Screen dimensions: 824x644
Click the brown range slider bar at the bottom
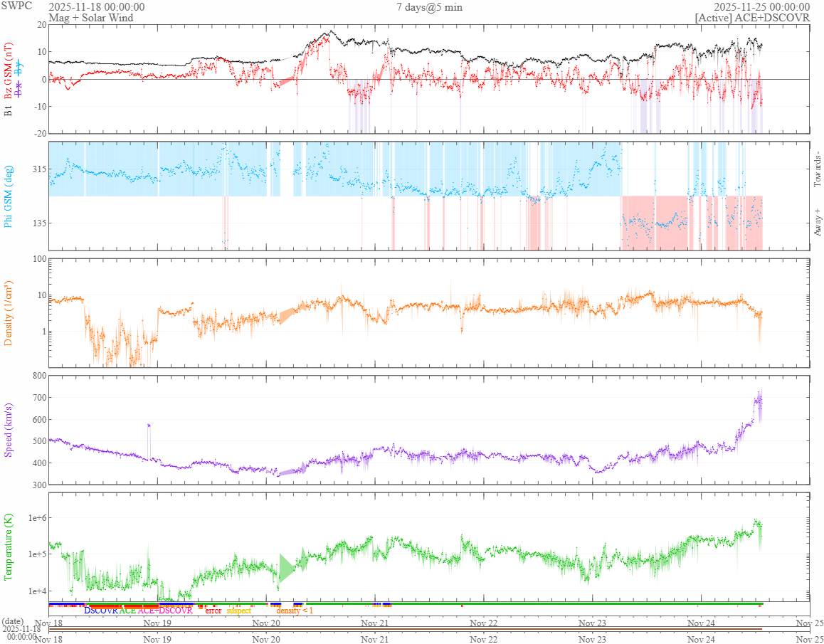(x=405, y=629)
